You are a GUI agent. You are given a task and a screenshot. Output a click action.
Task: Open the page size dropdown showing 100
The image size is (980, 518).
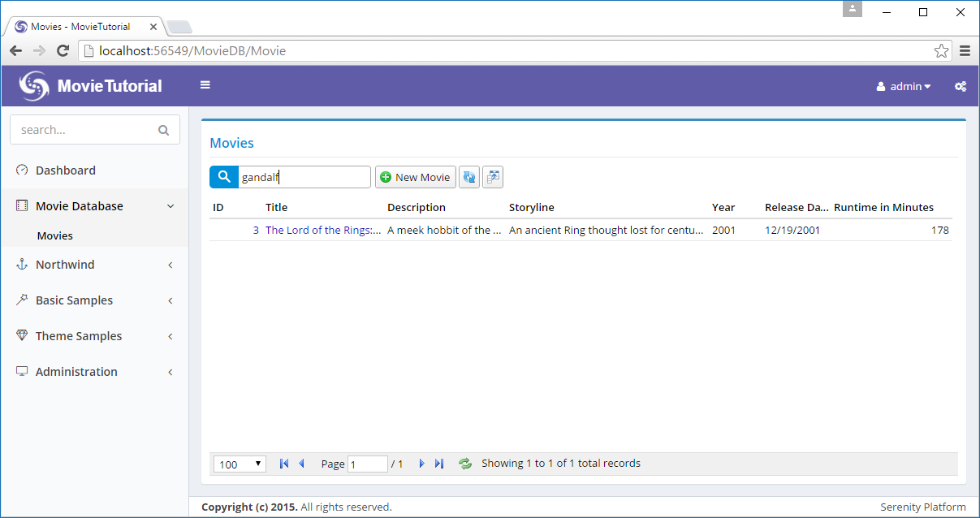(x=240, y=464)
